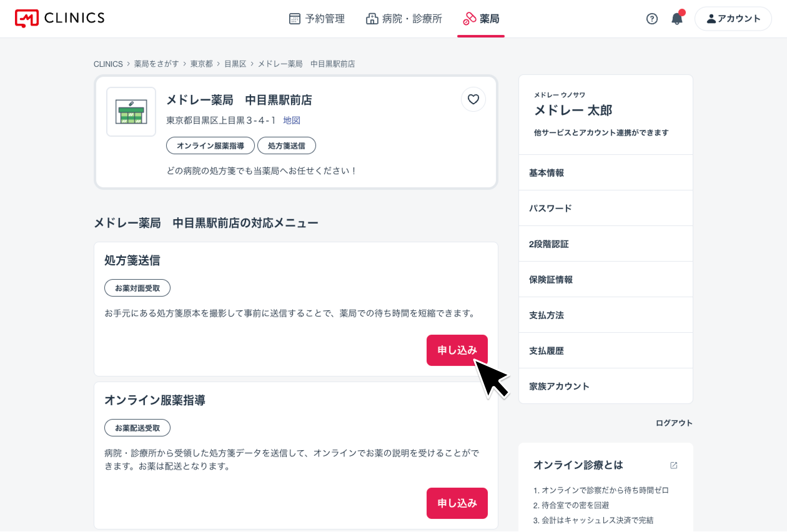The height and width of the screenshot is (532, 787).
Task: Click the pharmacy building thumbnail
Action: click(x=131, y=112)
